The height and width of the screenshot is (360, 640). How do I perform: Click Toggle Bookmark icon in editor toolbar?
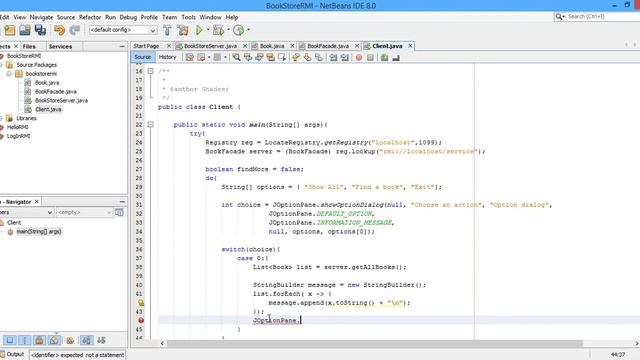point(319,58)
